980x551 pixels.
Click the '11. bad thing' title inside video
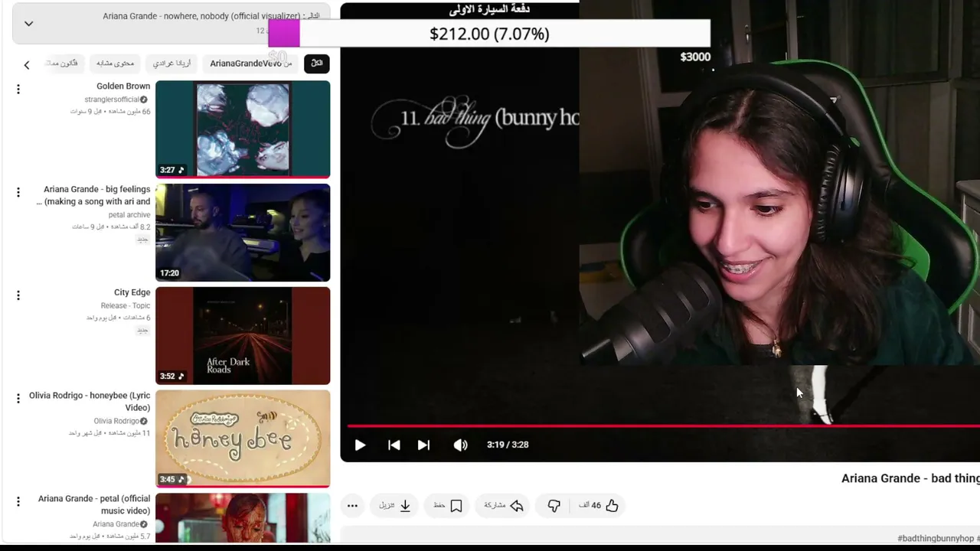click(475, 119)
